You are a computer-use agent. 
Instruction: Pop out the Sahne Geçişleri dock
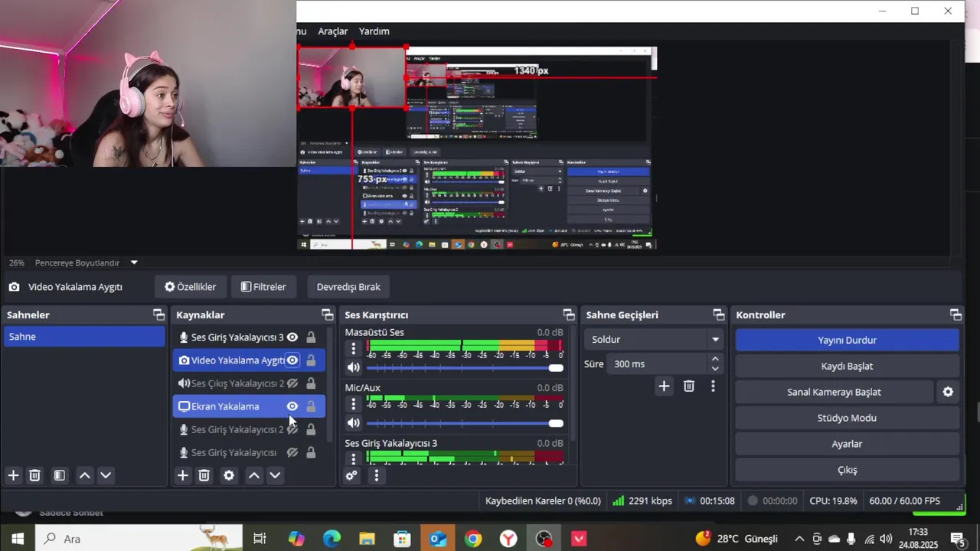coord(718,315)
